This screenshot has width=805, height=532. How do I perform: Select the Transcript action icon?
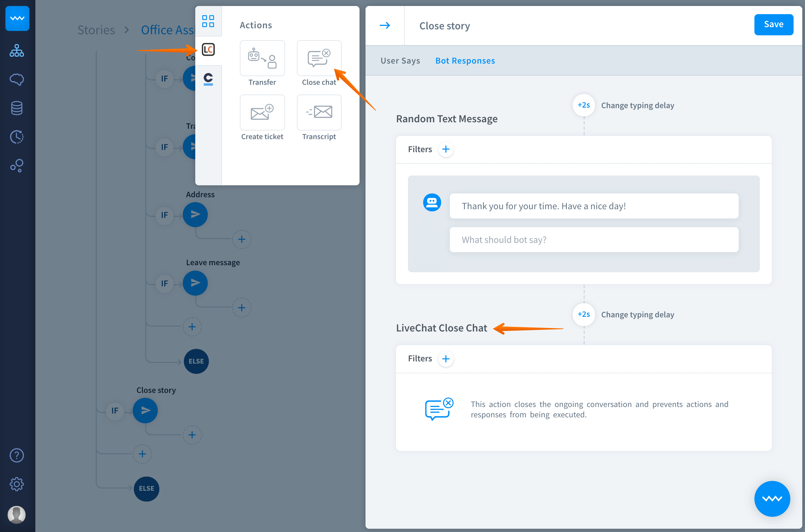click(319, 113)
